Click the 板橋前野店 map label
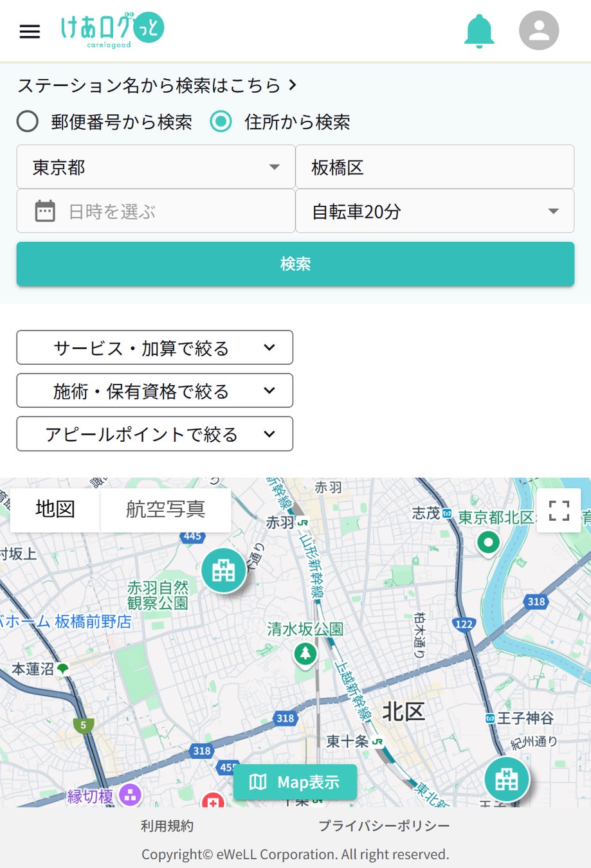The height and width of the screenshot is (868, 591). [93, 621]
